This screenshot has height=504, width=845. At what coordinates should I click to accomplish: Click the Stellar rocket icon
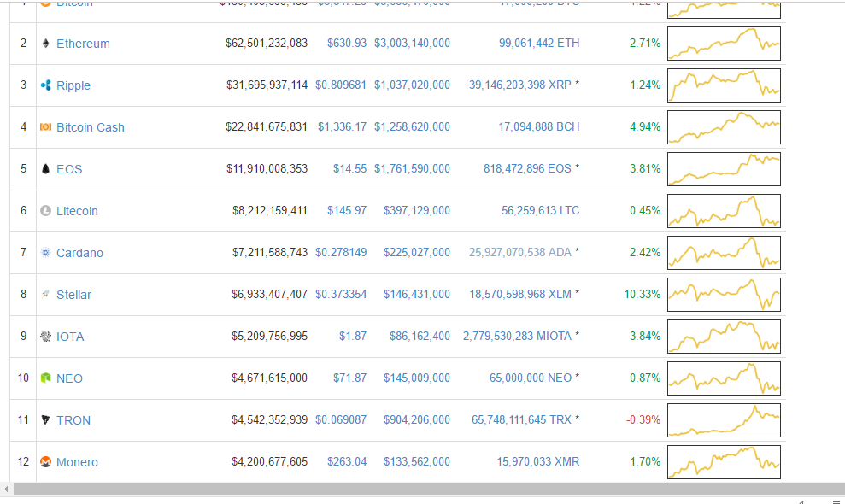click(x=46, y=295)
